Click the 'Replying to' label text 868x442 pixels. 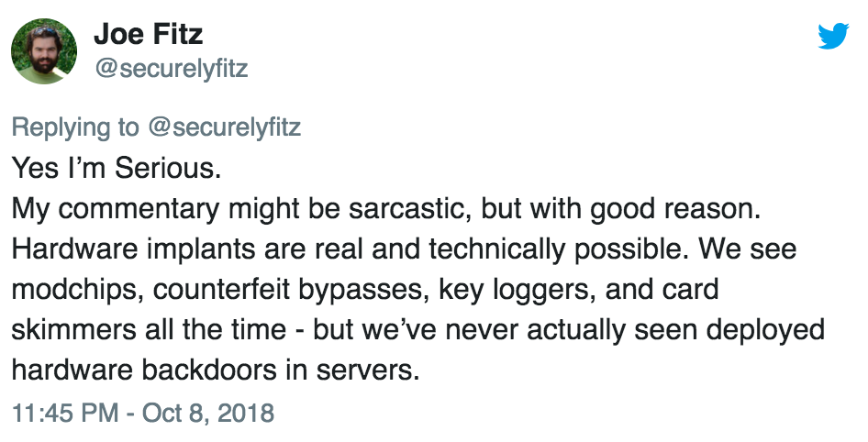coord(75,127)
